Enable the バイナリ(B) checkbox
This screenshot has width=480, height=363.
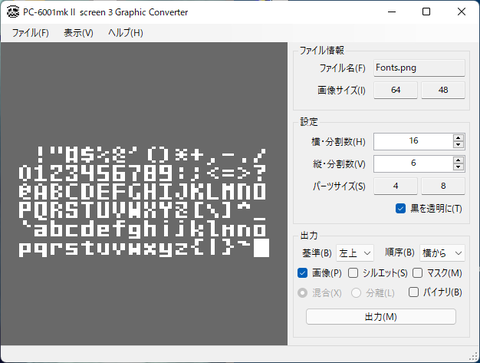pos(413,292)
